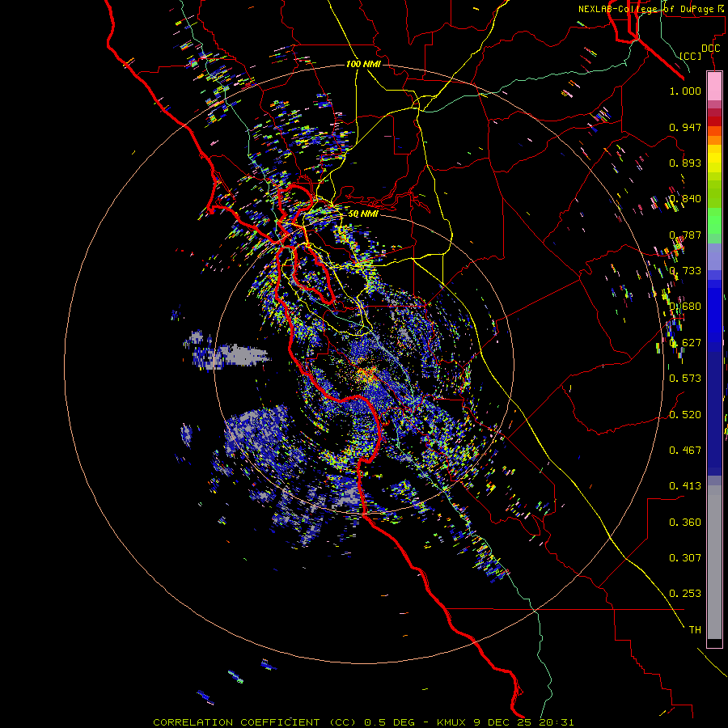Click the 0.733 scale value
Viewport: 728px width, 728px height.
click(685, 271)
